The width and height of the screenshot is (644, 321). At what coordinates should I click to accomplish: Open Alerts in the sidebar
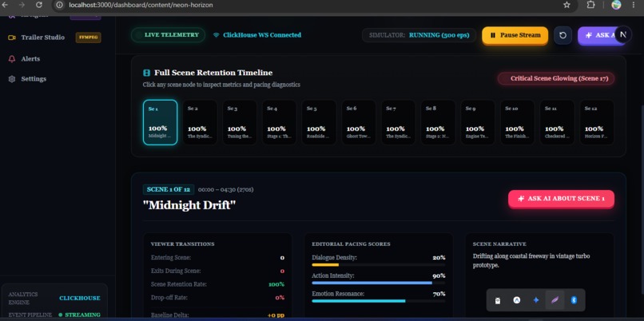pos(30,59)
